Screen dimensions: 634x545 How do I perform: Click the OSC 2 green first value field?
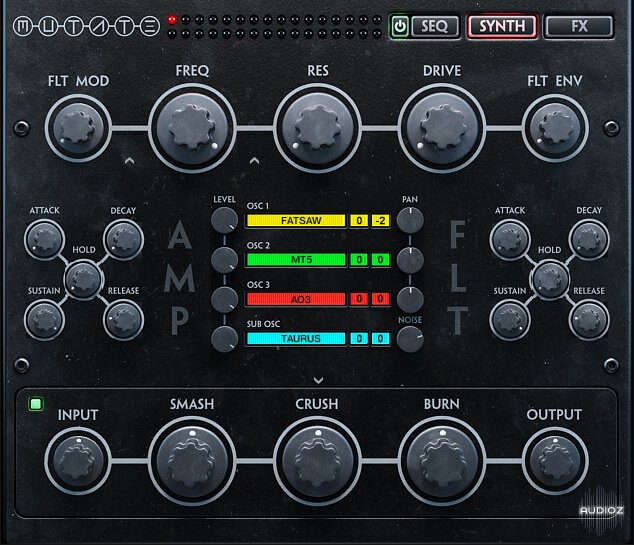[x=359, y=260]
